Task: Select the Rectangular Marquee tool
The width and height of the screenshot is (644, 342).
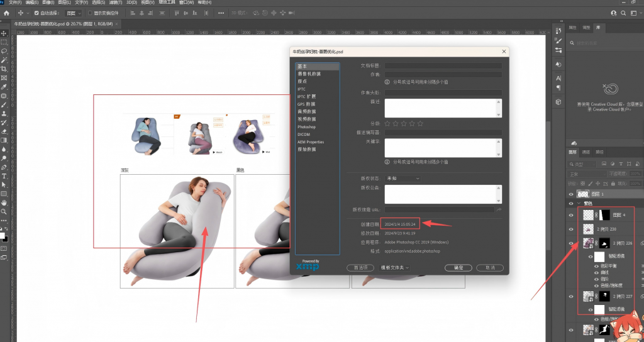Action: pyautogui.click(x=4, y=42)
